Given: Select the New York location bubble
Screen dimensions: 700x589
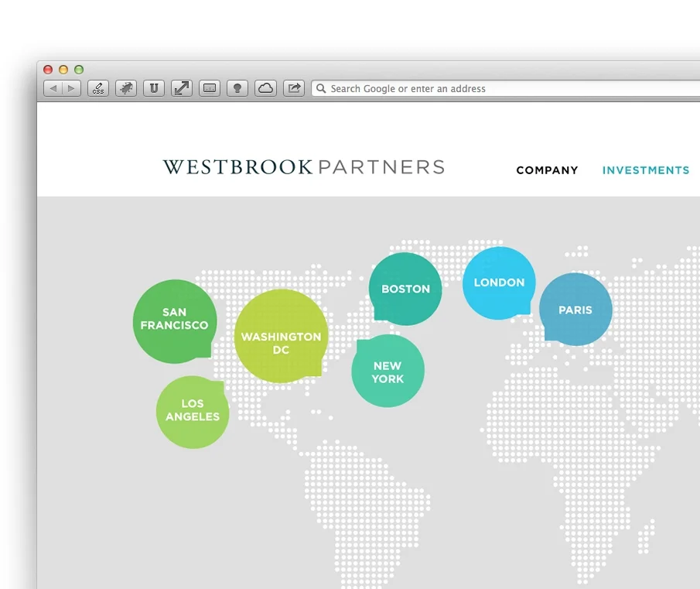Looking at the screenshot, I should point(388,371).
